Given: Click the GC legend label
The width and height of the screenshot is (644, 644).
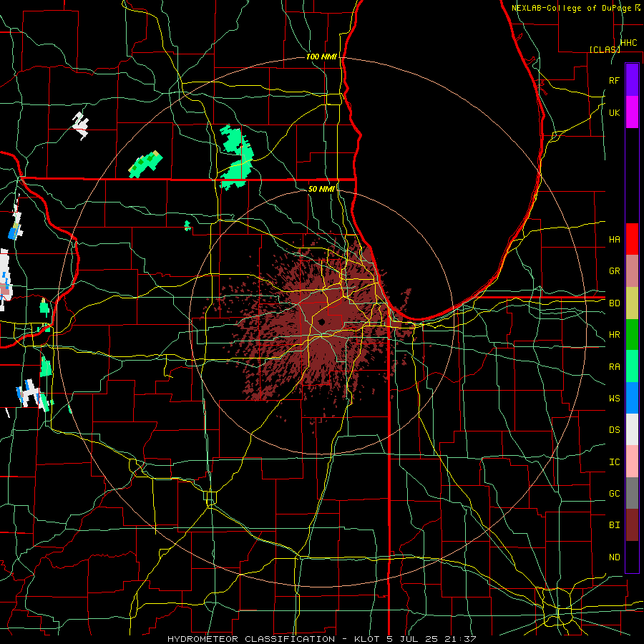Looking at the screenshot, I should point(614,493).
